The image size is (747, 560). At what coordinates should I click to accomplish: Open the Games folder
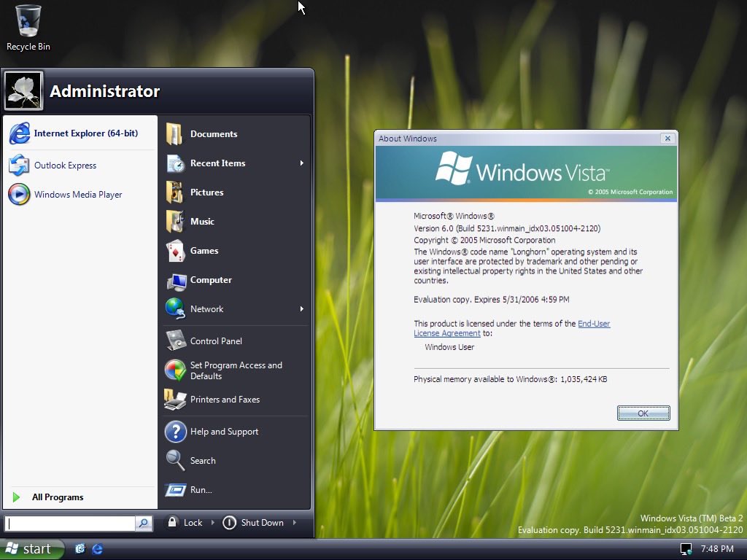pos(204,251)
